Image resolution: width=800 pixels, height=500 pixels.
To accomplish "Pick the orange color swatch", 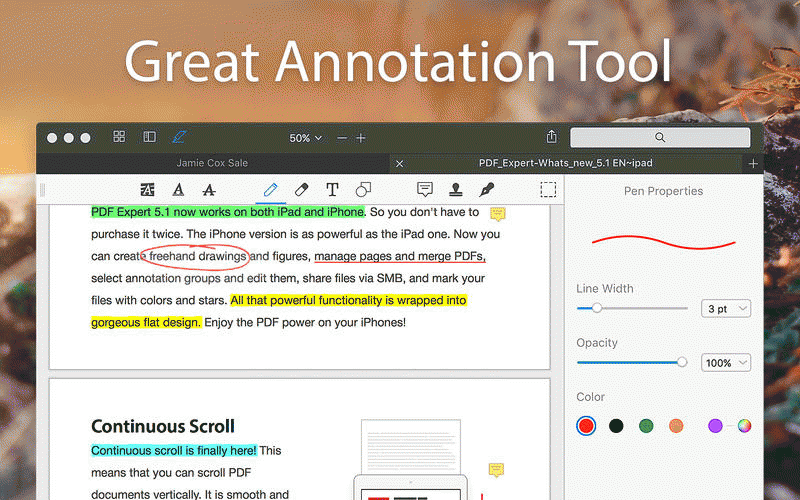I will pos(676,426).
